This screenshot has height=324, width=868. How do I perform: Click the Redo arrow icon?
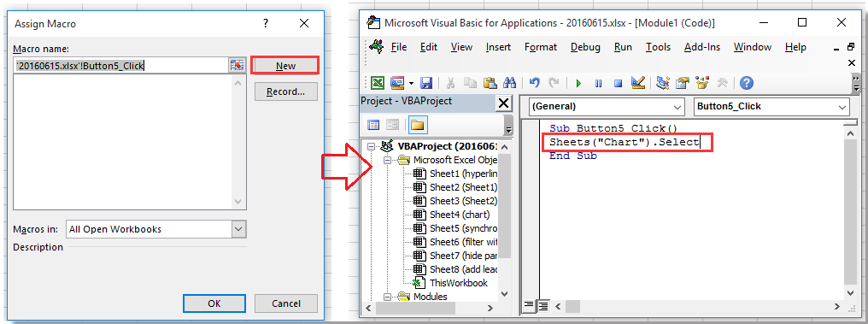click(554, 83)
